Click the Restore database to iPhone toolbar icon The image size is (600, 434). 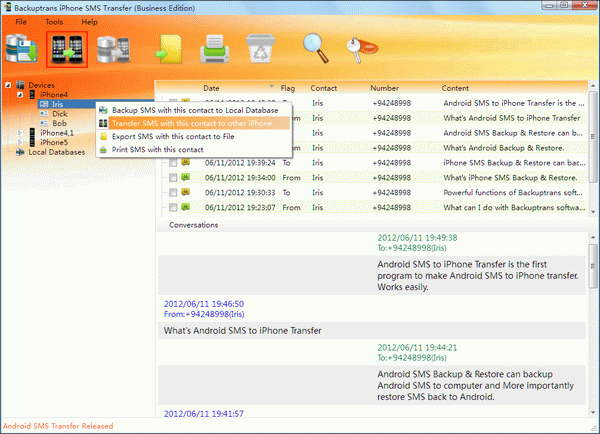[x=113, y=50]
